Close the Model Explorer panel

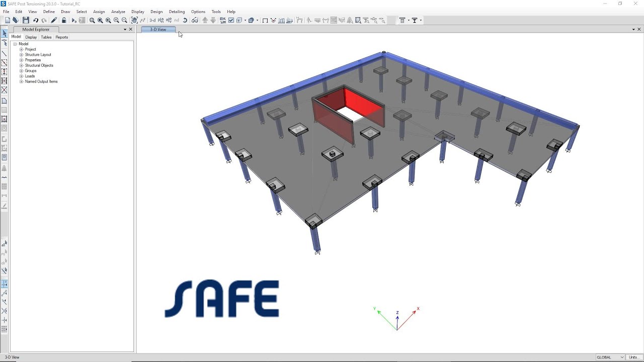[x=131, y=29]
